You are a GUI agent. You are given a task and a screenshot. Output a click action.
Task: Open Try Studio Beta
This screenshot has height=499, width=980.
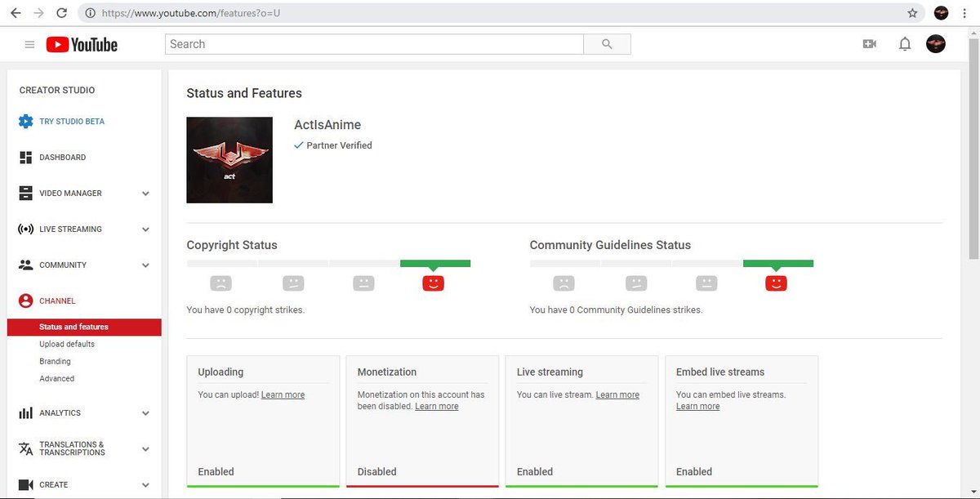tap(72, 122)
